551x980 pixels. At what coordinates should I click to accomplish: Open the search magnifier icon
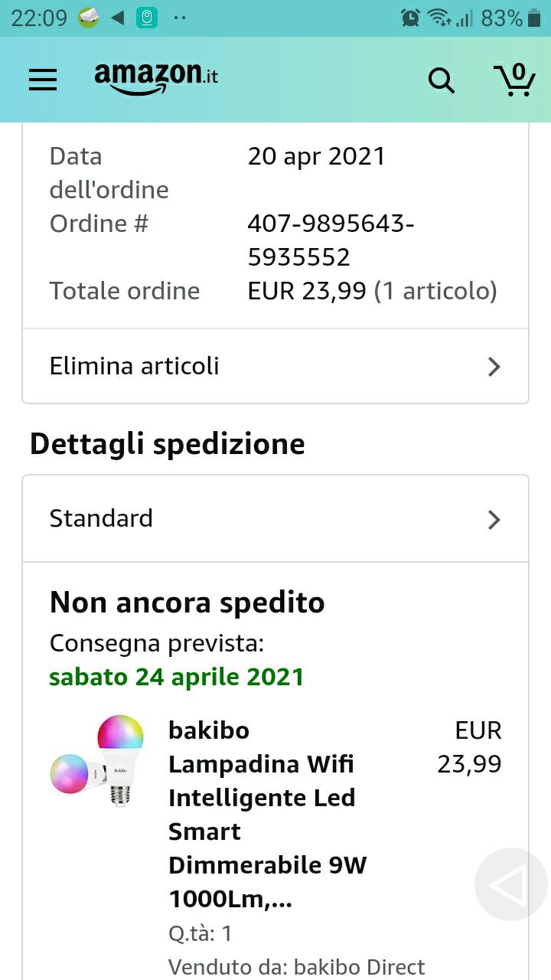[441, 80]
